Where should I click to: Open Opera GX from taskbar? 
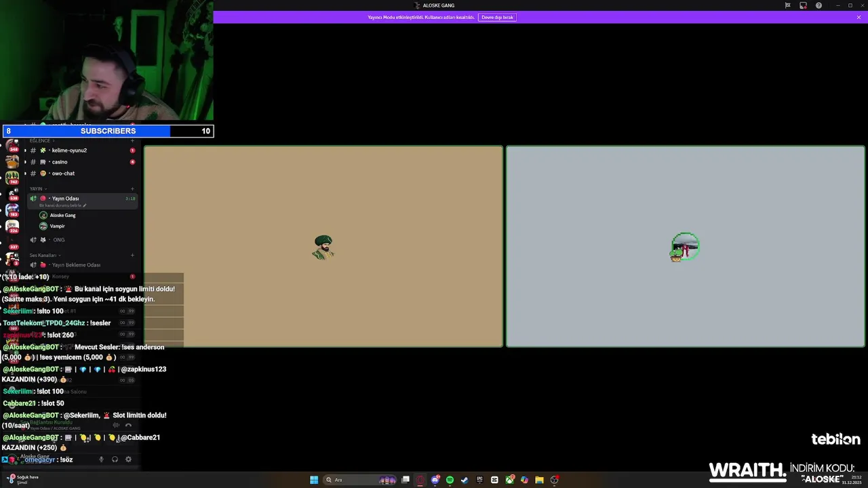(x=420, y=480)
